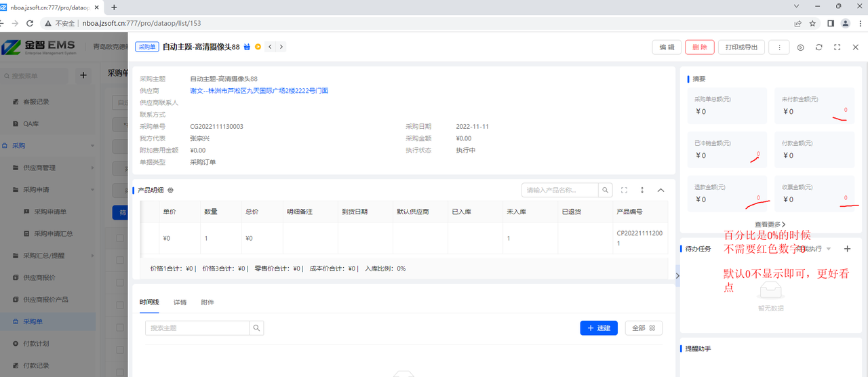
Task: Open QA库 in the sidebar
Action: [x=31, y=124]
